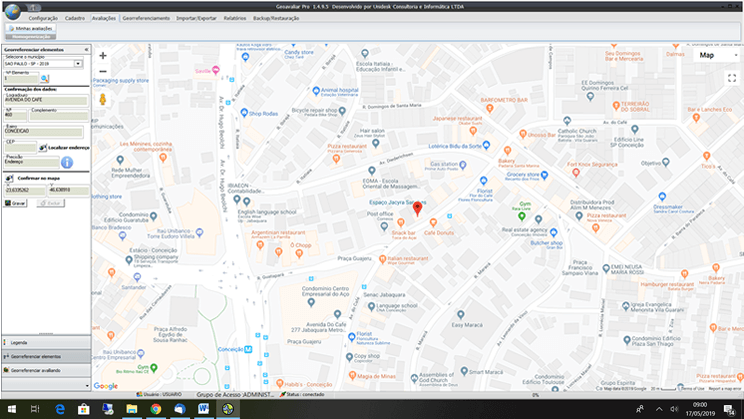Collapse the Georreferenciar elementos panel

click(86, 49)
